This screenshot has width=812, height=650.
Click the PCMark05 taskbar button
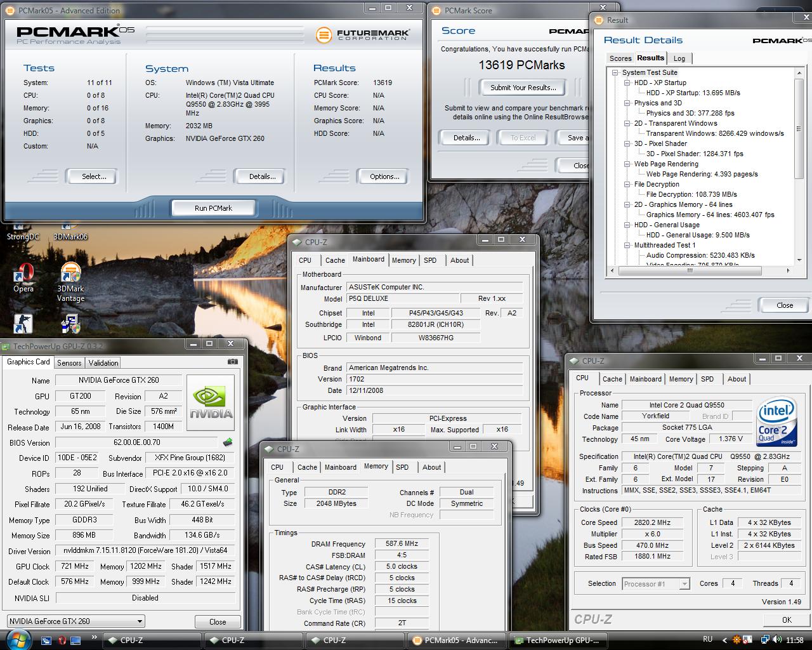click(458, 640)
